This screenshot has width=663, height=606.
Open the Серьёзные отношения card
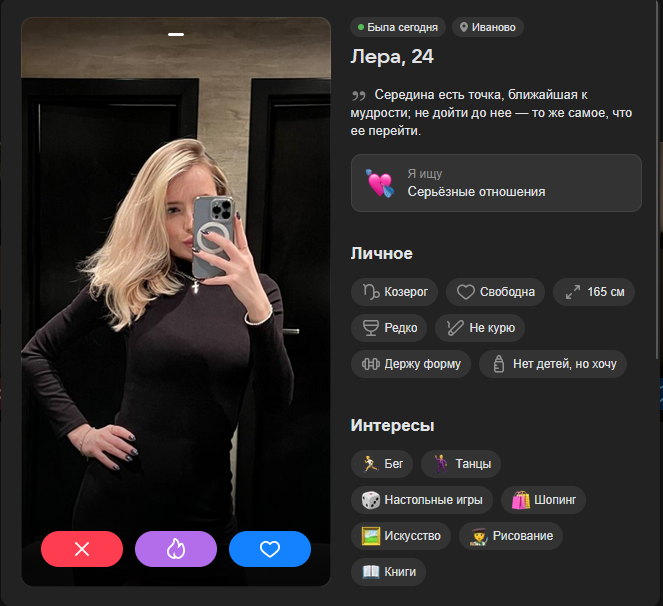click(496, 183)
